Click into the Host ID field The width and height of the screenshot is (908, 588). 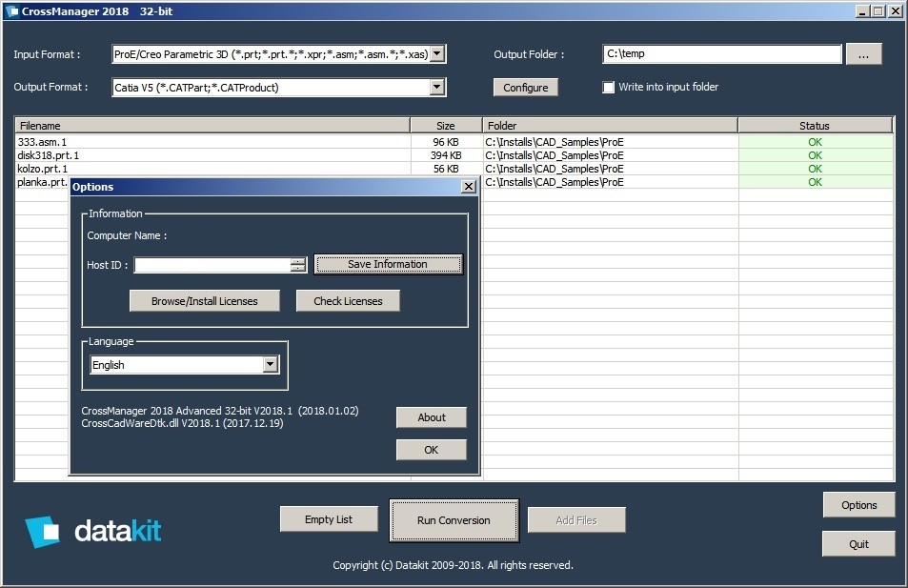pyautogui.click(x=212, y=265)
